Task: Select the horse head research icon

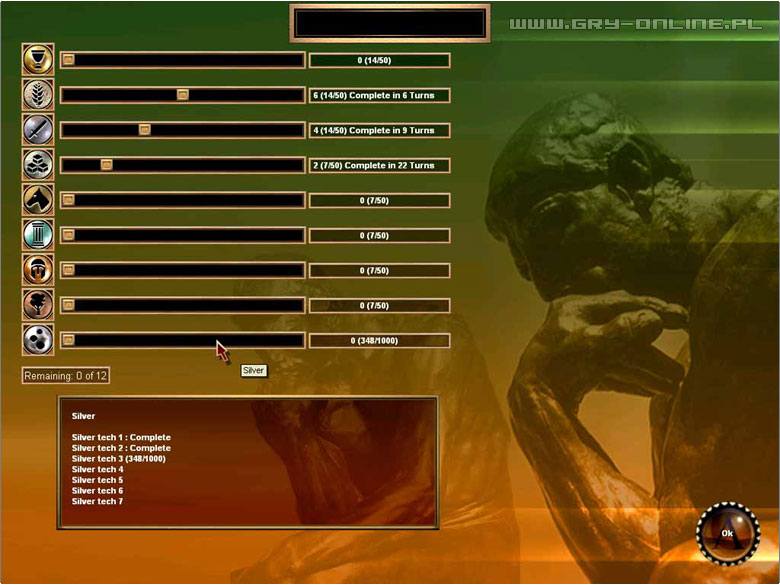Action: click(x=38, y=200)
